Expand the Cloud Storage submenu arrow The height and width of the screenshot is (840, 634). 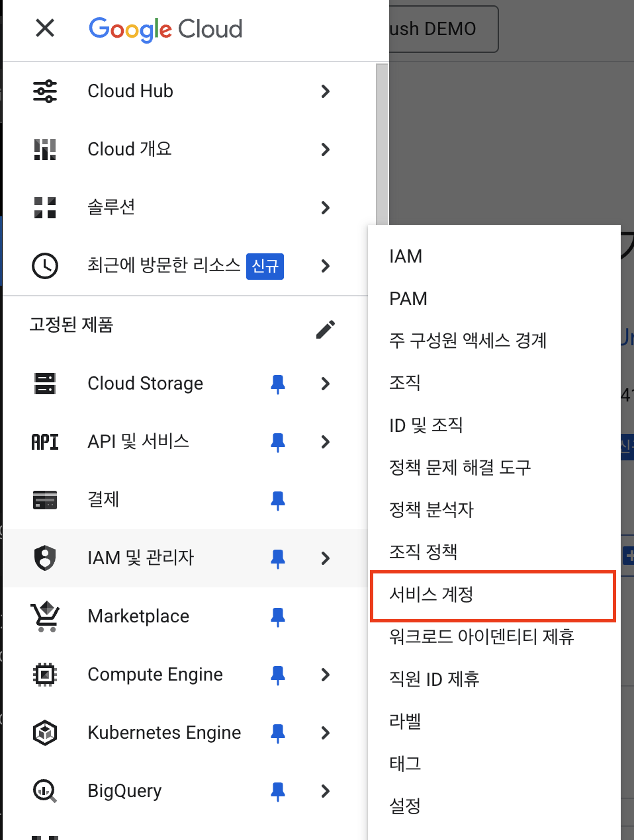click(x=325, y=384)
